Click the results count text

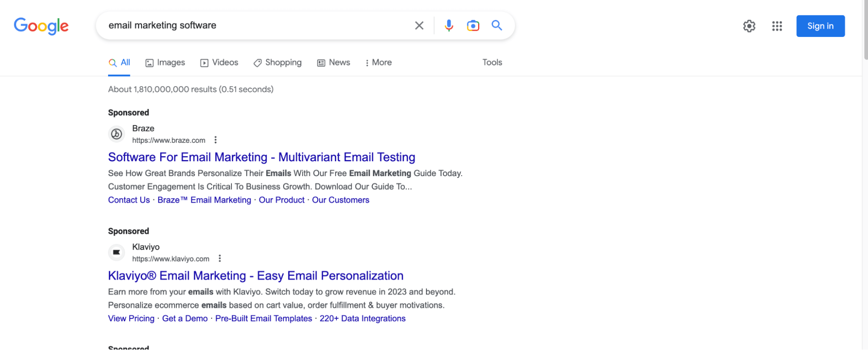(x=191, y=89)
